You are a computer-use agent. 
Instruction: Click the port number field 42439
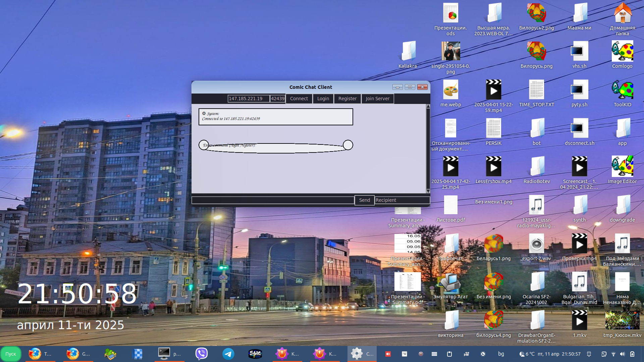277,99
